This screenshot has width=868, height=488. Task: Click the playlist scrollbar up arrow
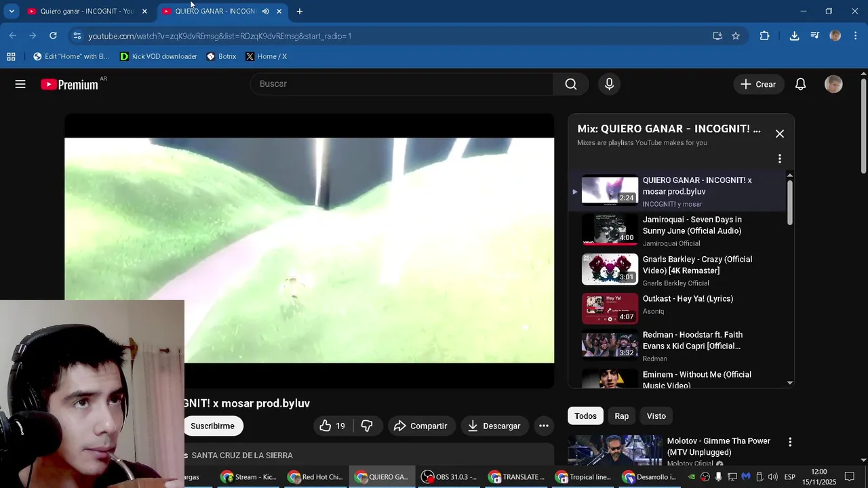pos(790,176)
